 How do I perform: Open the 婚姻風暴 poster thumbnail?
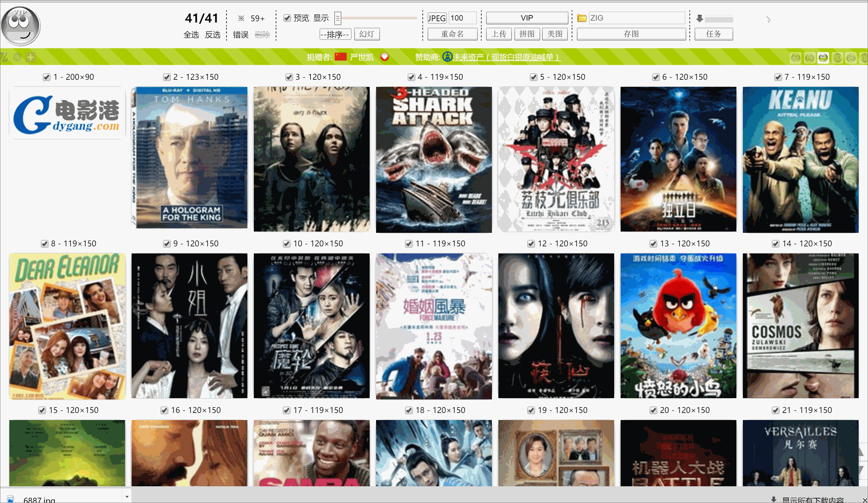(434, 326)
